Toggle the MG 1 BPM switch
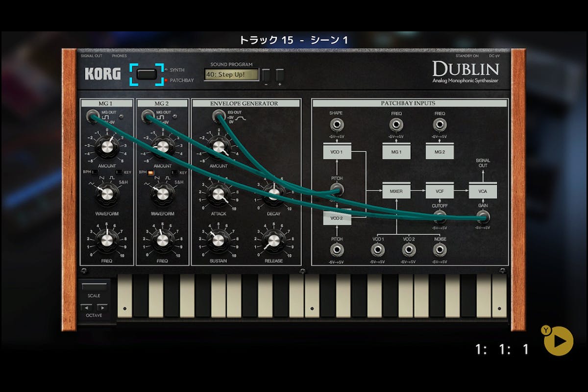 pos(96,172)
